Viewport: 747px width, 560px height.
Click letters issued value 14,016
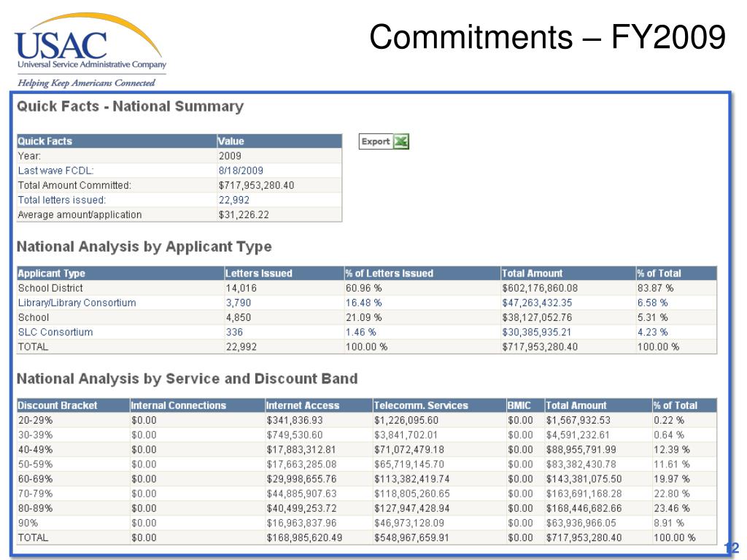[241, 288]
